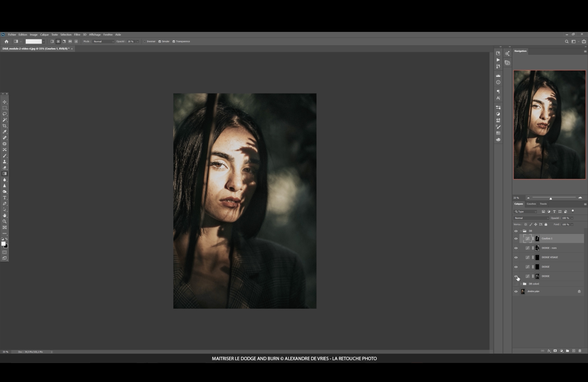588x382 pixels.
Task: Uncheck the Transparence checkbox
Action: pos(174,41)
